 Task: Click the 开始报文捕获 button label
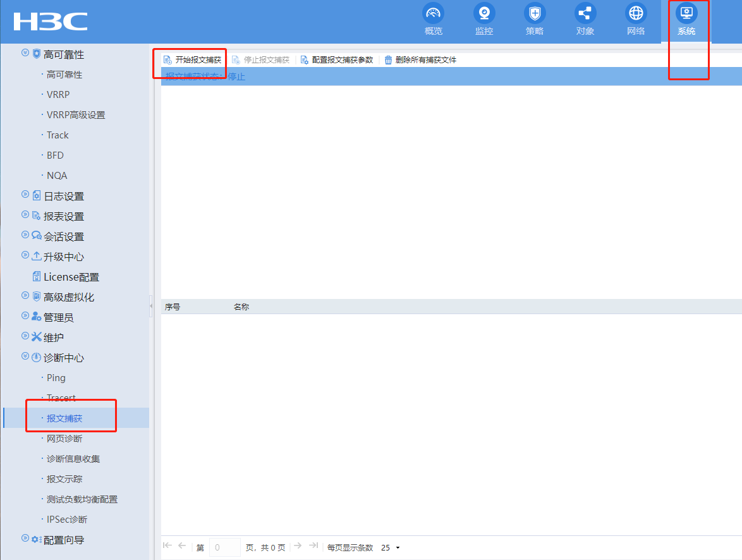coord(198,60)
